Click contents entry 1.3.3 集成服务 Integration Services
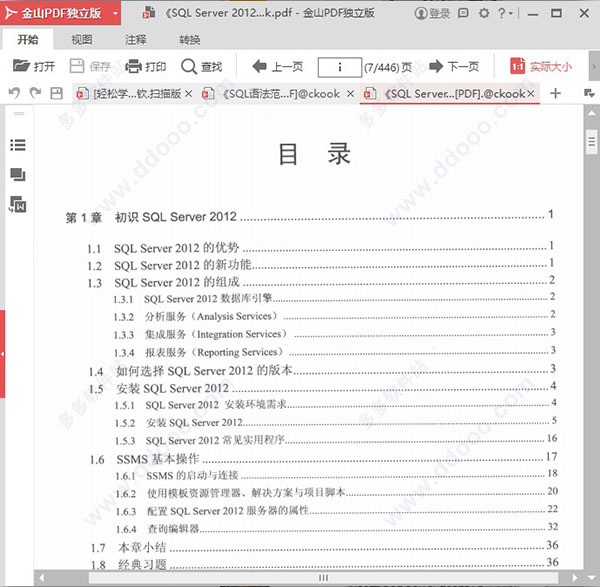 pos(334,334)
